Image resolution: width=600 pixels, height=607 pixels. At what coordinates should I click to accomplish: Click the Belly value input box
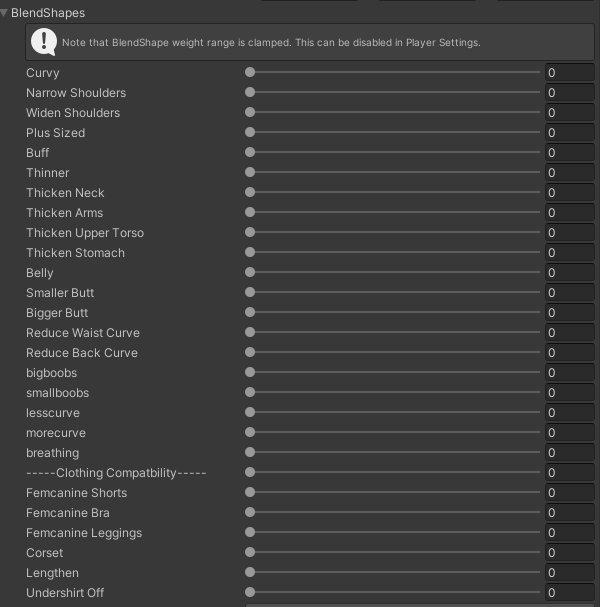(570, 273)
